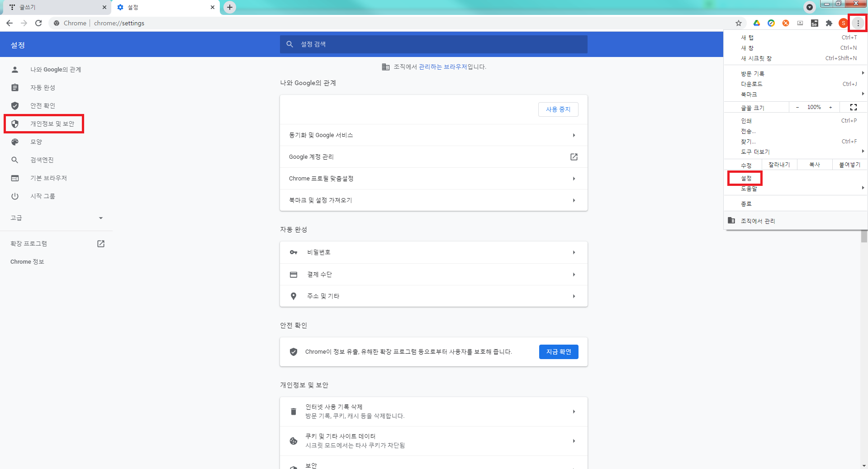Open 인터넷 사용 기록 삭제 row

(x=433, y=412)
